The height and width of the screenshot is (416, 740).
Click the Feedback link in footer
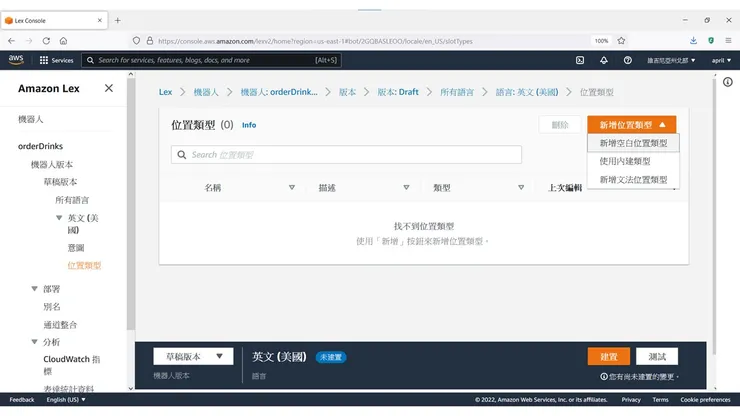pos(22,399)
